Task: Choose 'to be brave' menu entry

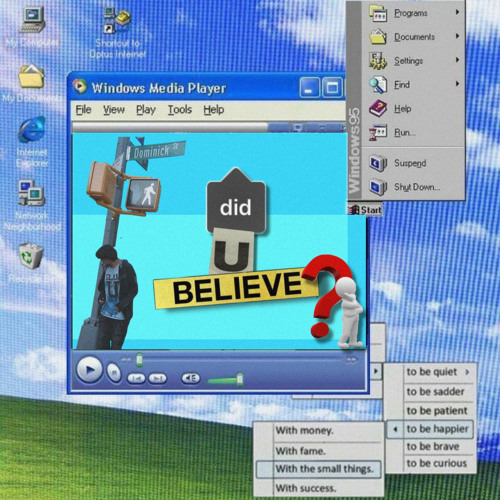Action: [433, 447]
